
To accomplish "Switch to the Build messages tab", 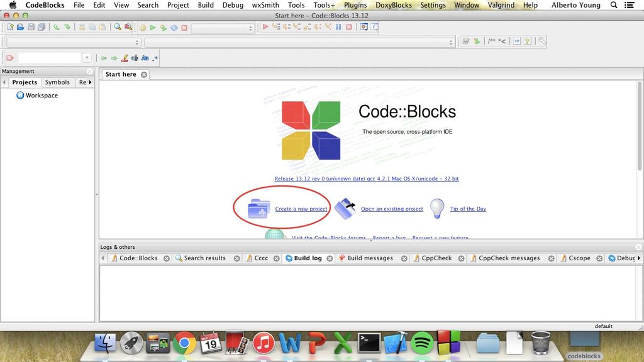I will (370, 258).
